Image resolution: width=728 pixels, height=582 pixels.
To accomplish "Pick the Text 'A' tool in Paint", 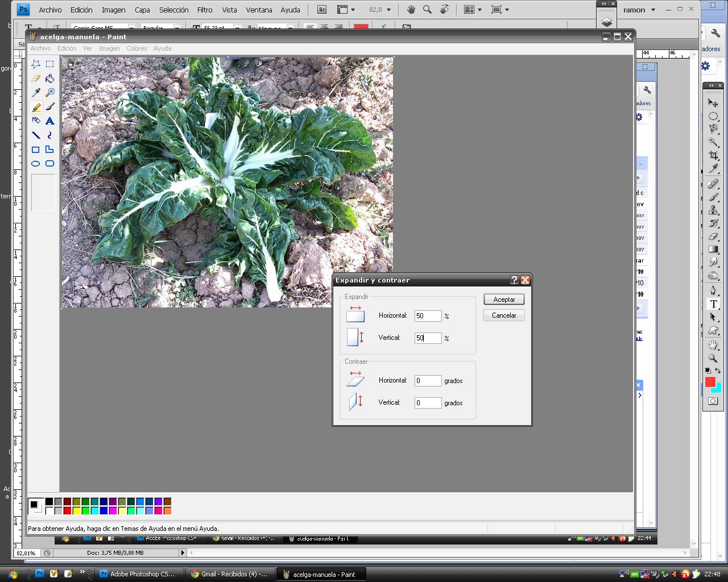I will 50,121.
